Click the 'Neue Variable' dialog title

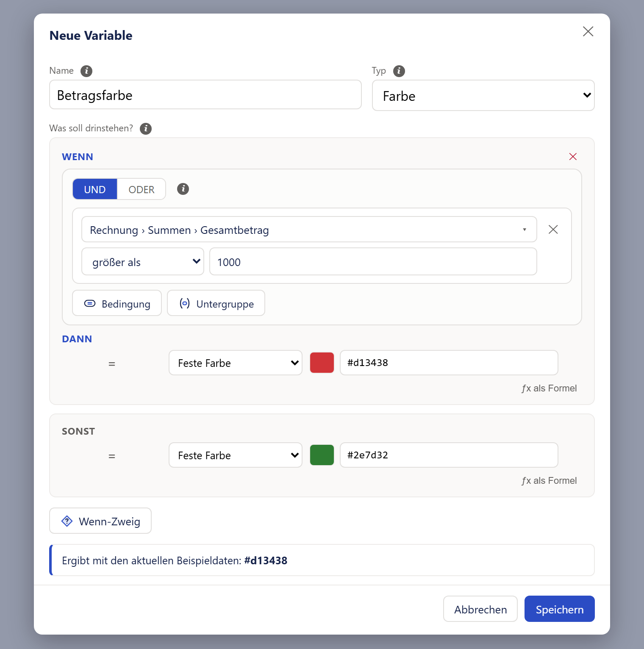point(91,36)
